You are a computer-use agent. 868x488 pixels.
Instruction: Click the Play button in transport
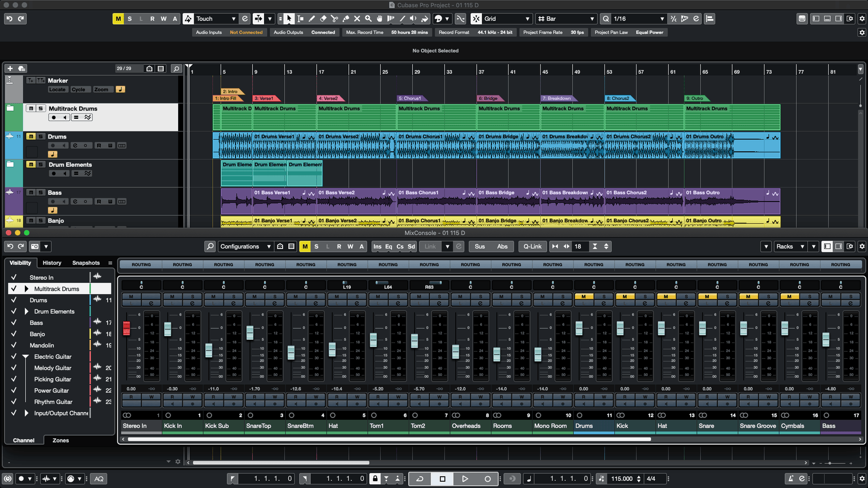tap(464, 479)
